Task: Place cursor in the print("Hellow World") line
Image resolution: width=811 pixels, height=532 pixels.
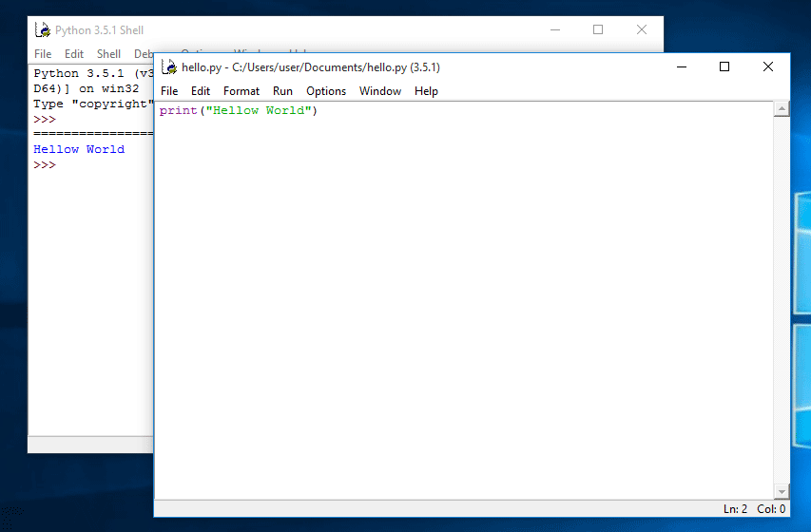Action: click(x=238, y=111)
